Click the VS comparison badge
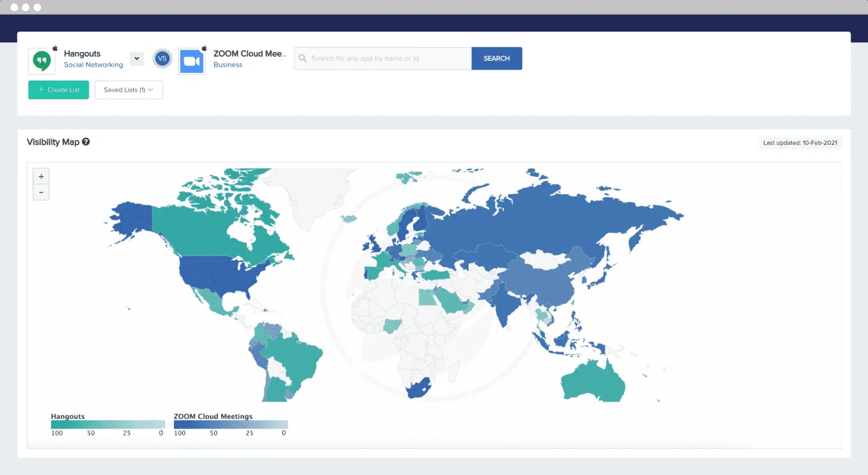 click(162, 58)
